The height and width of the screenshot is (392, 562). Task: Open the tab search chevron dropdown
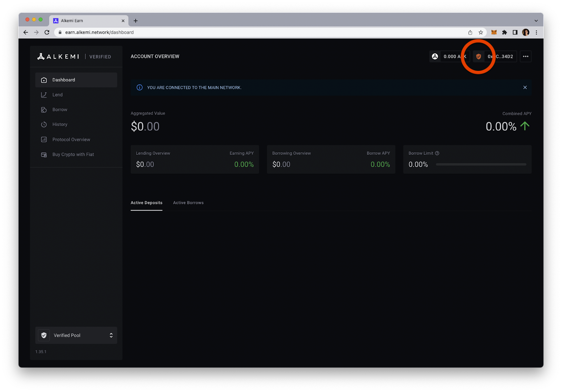coord(536,21)
